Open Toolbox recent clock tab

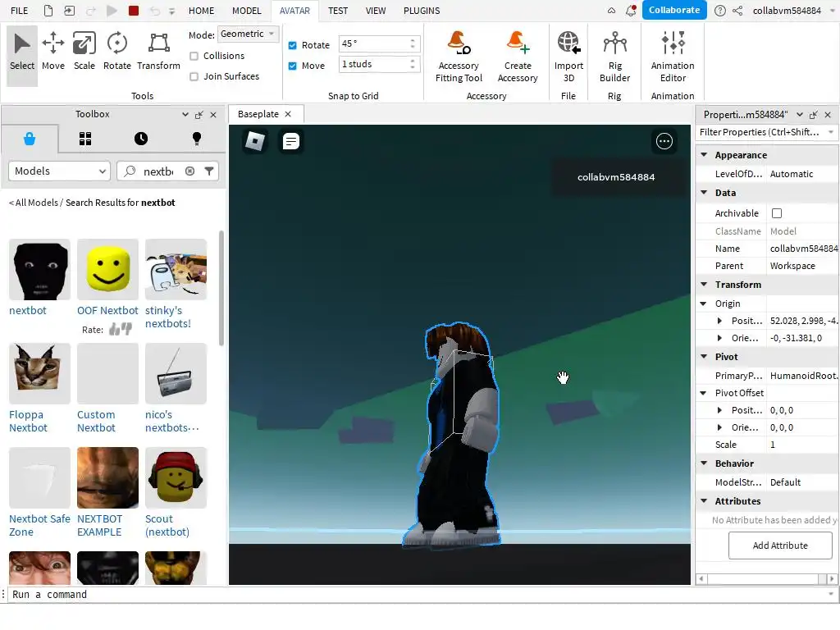(141, 139)
